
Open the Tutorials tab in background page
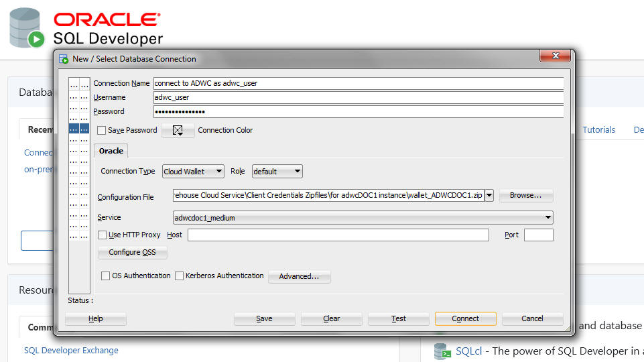pyautogui.click(x=598, y=130)
